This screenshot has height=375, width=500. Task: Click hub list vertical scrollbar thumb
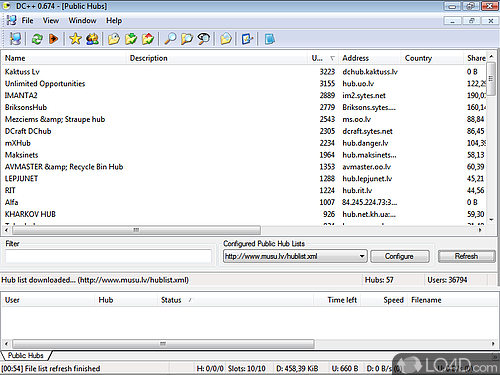[491, 79]
